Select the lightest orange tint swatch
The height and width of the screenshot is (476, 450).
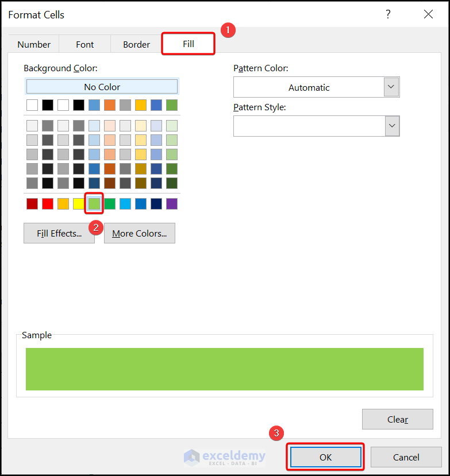point(110,126)
